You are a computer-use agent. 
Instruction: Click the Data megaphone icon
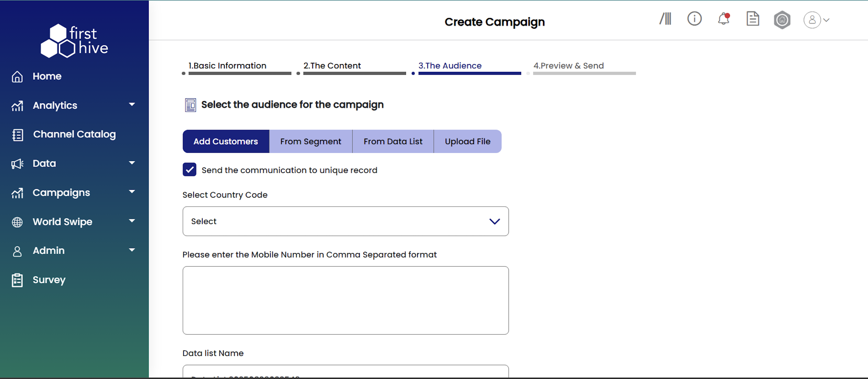pos(17,164)
